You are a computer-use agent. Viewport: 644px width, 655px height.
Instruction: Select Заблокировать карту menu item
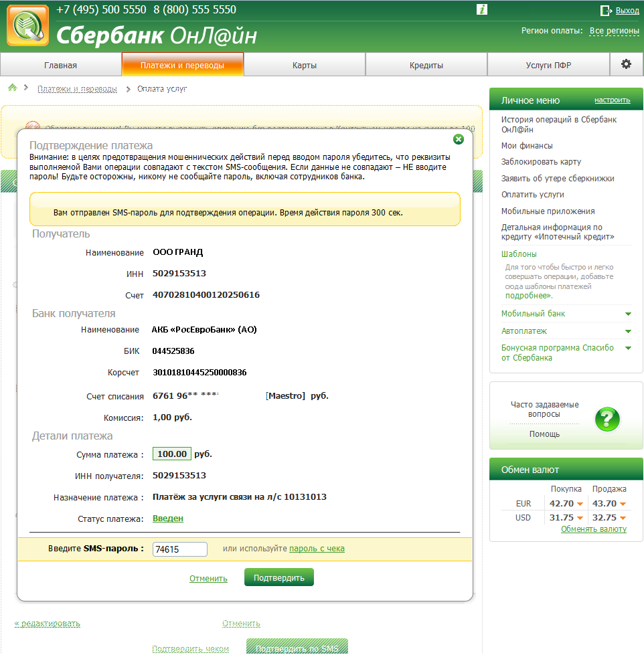pyautogui.click(x=541, y=162)
